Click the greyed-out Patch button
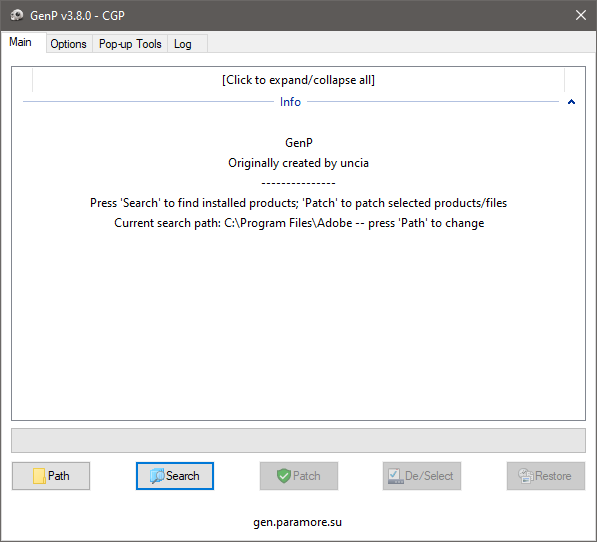597x542 pixels. click(299, 476)
